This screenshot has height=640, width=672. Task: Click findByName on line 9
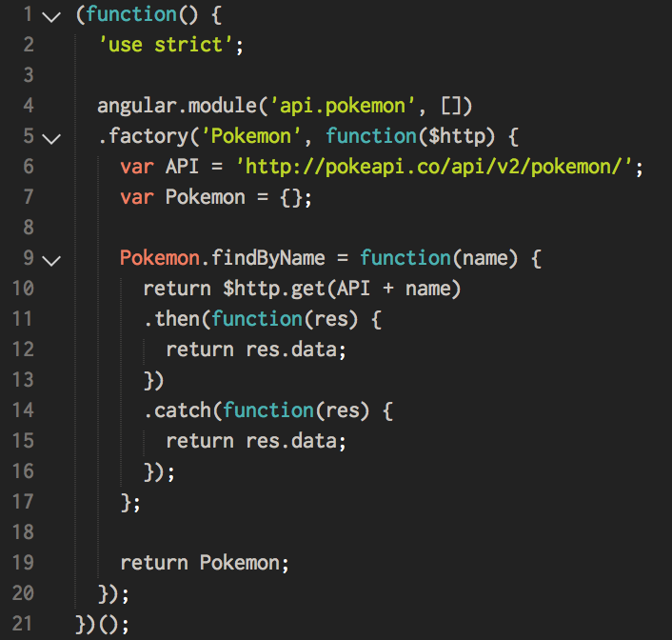267,258
